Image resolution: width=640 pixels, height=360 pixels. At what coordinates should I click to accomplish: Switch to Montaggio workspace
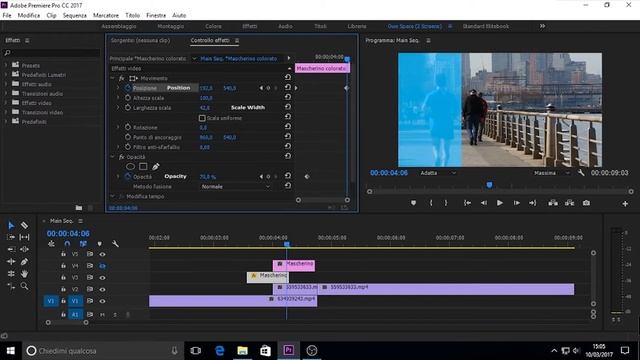171,26
